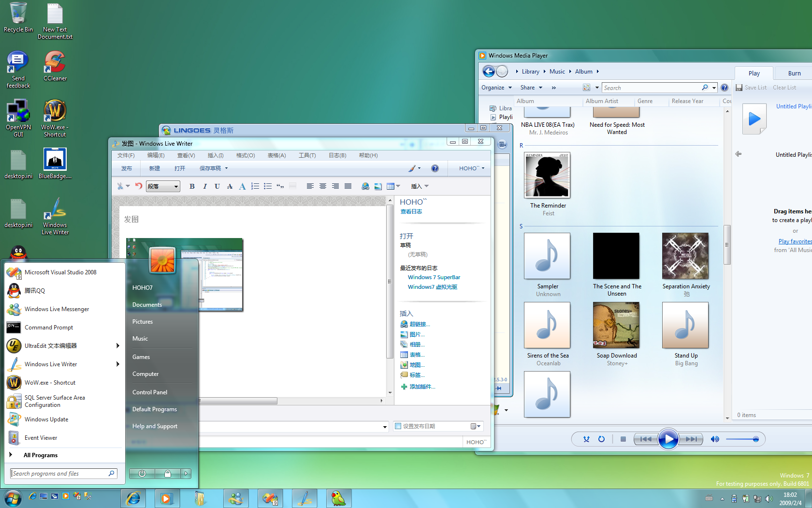Click Next track button in Media Player
Image resolution: width=812 pixels, height=508 pixels.
(x=691, y=439)
